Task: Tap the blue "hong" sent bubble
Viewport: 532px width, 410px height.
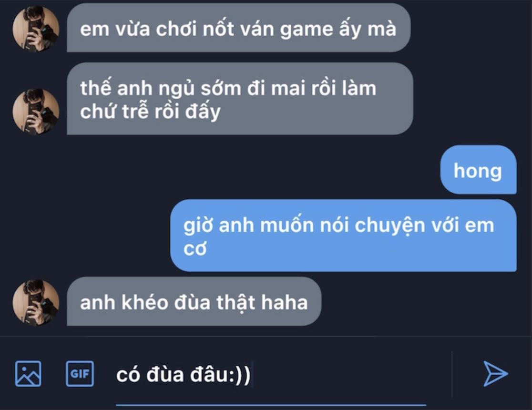Action: tap(479, 170)
